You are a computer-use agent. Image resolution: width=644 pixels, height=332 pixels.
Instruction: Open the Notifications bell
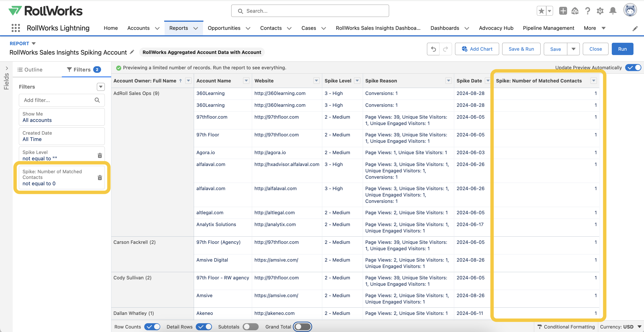(613, 11)
